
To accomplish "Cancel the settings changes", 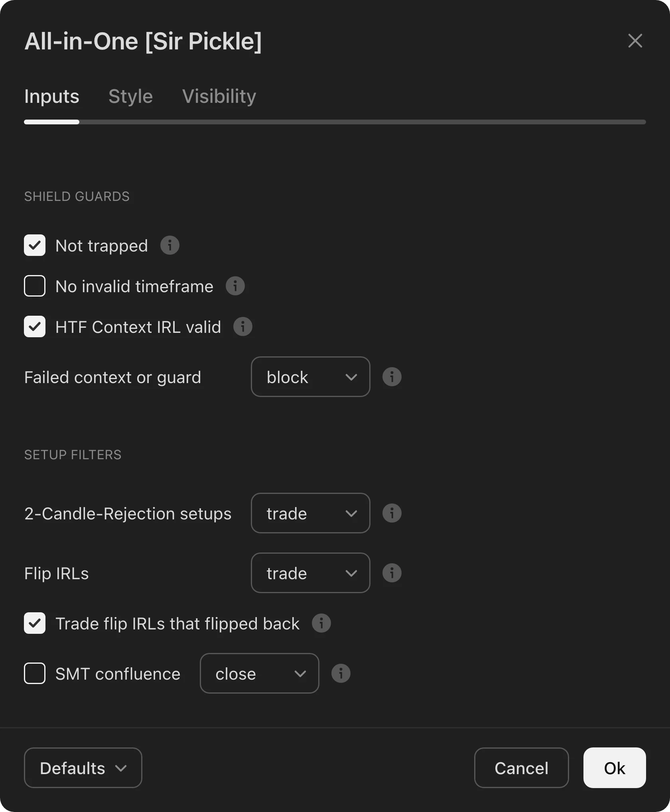I will 521,768.
